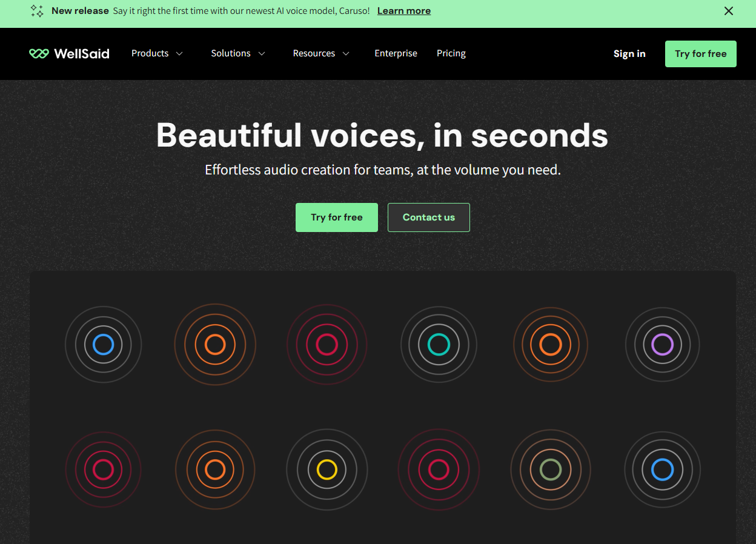This screenshot has height=544, width=756.
Task: Expand the Resources dropdown chevron
Action: pos(346,54)
